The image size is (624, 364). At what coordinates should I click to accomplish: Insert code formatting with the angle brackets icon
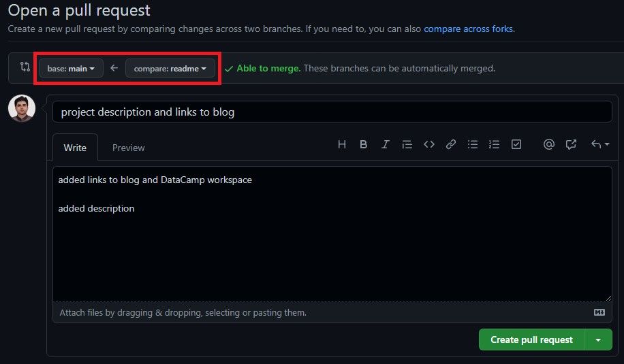429,144
